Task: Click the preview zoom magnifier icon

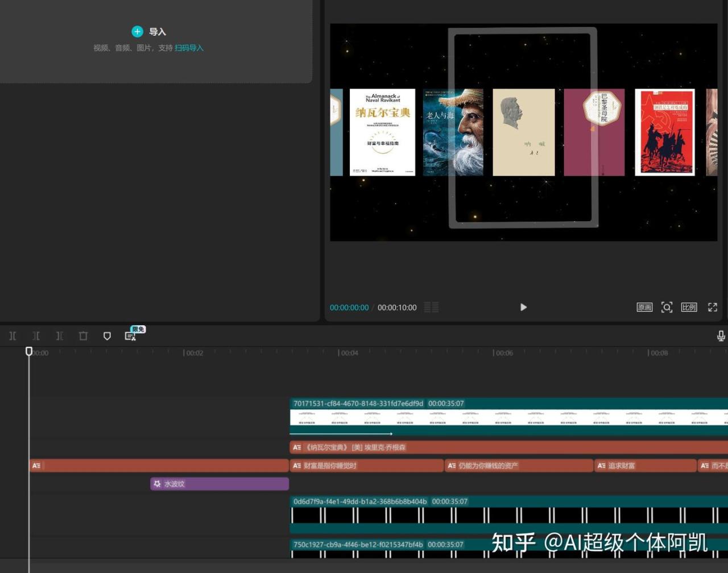Action: [x=667, y=308]
